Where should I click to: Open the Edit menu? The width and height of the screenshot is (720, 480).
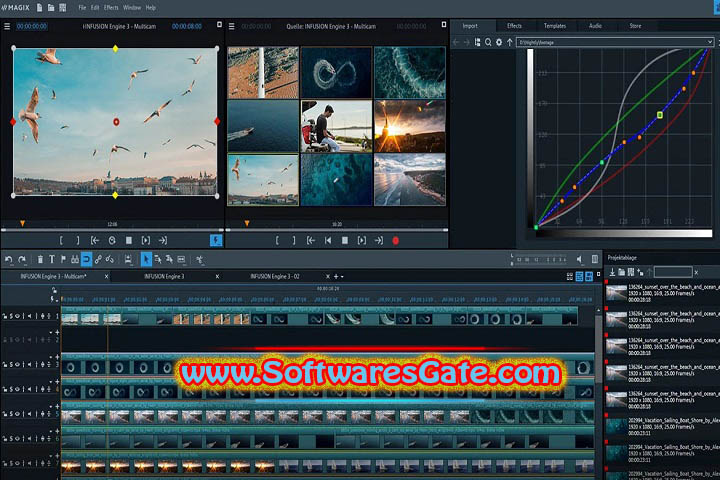95,8
